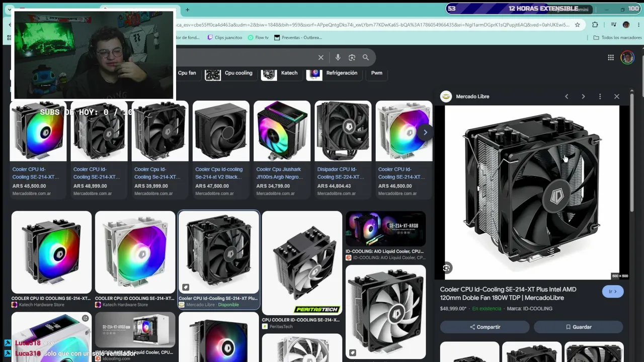
Task: Open the Google apps grid
Action: (x=611, y=57)
